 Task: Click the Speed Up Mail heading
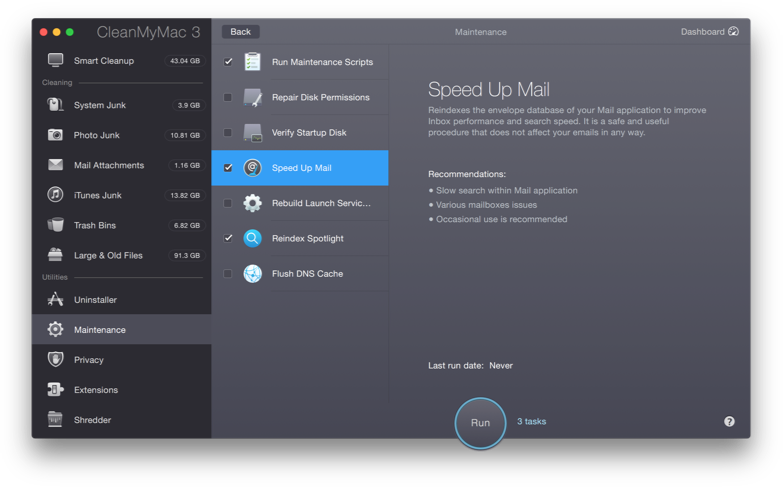click(489, 90)
